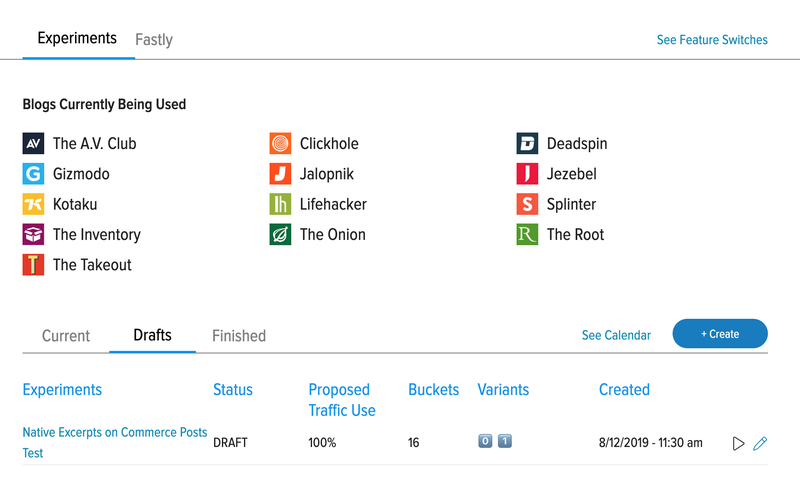This screenshot has height=499, width=800.
Task: Switch to the Experiments top tab
Action: click(77, 38)
